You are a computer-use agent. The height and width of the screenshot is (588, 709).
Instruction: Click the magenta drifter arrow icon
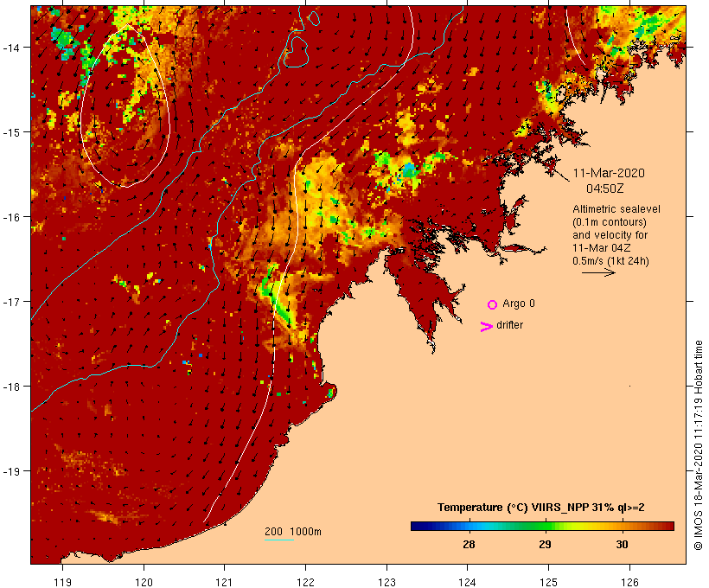[486, 327]
